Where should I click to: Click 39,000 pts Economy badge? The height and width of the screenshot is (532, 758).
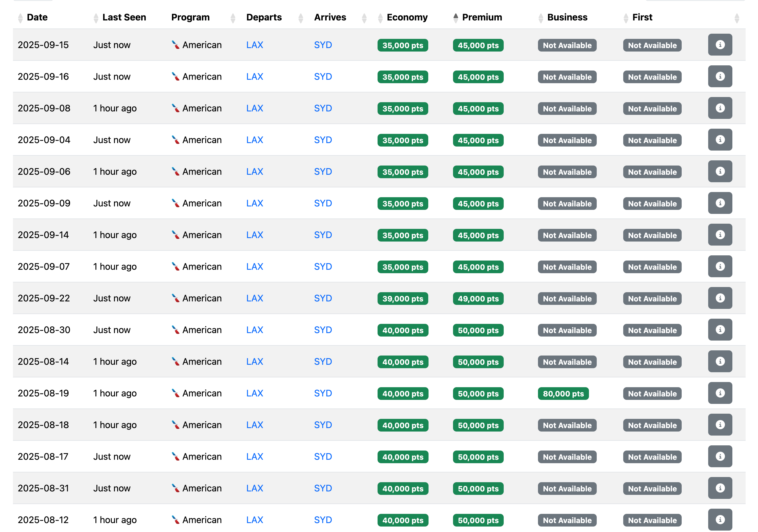click(402, 299)
